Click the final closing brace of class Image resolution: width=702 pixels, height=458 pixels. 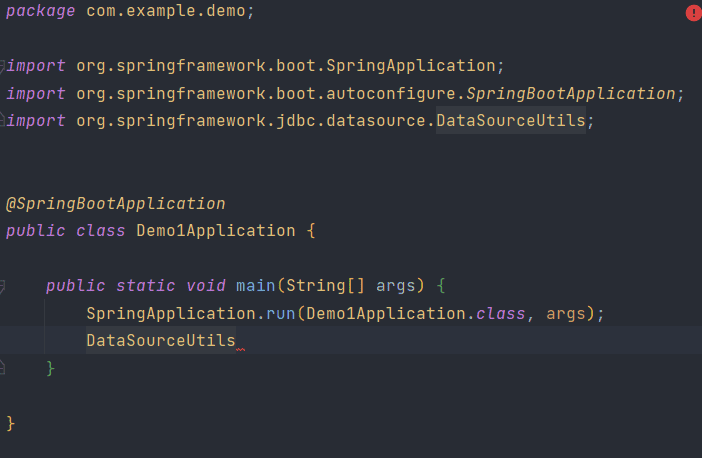(11, 423)
